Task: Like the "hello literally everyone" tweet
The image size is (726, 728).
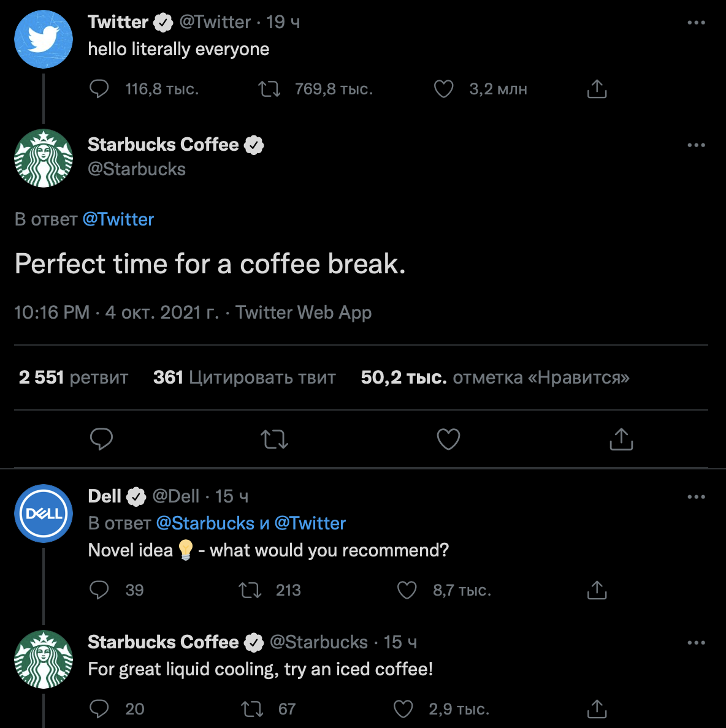Action: [x=443, y=89]
